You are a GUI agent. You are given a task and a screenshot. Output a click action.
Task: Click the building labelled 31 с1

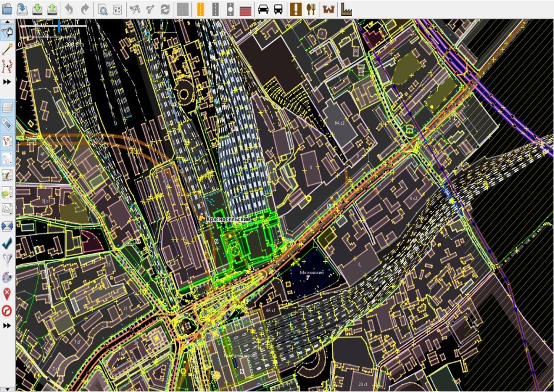(x=46, y=201)
